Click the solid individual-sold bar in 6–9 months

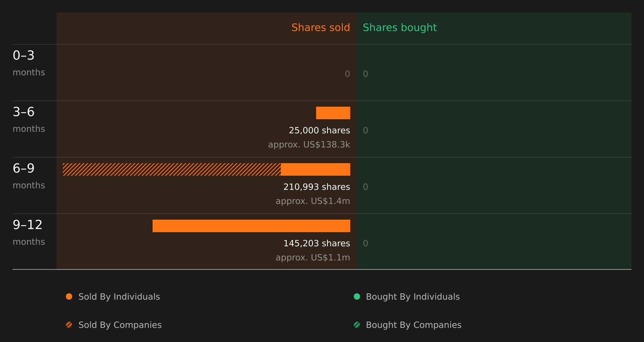(315, 169)
